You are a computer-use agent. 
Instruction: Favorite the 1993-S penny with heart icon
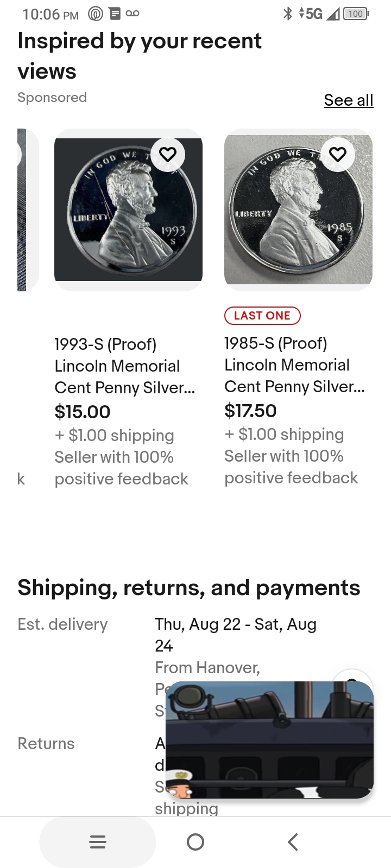click(168, 155)
